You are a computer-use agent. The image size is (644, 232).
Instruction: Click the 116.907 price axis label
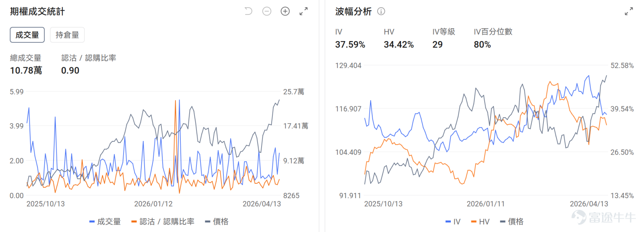tap(348, 109)
